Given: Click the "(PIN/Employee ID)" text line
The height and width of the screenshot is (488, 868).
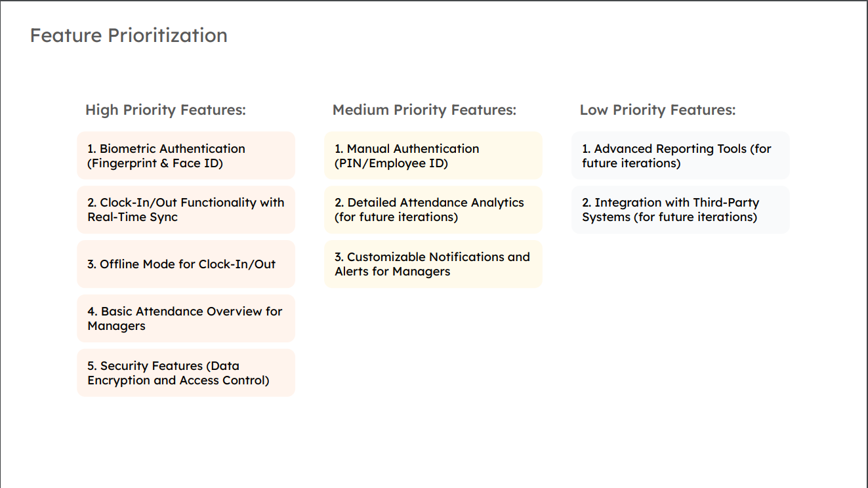Looking at the screenshot, I should [x=391, y=164].
